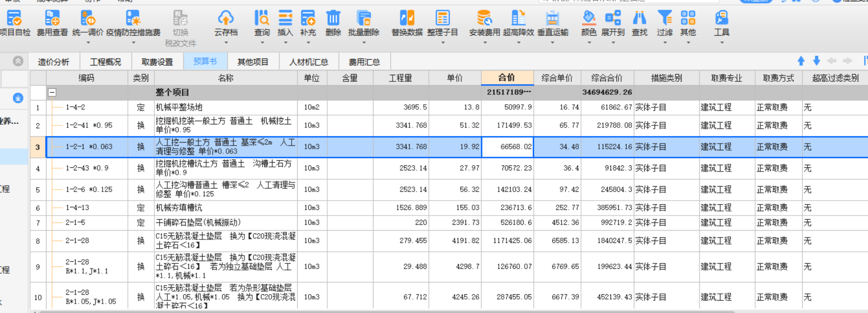Click the 合价 column header
868x313 pixels.
tap(507, 78)
